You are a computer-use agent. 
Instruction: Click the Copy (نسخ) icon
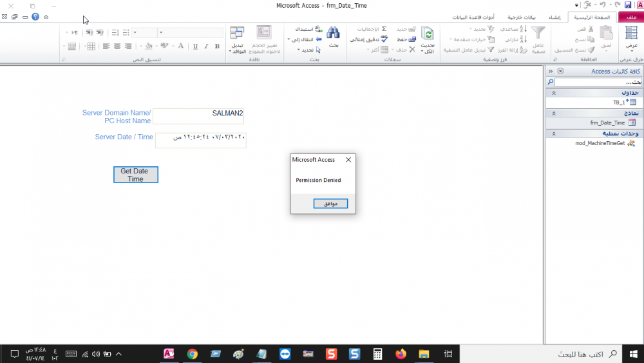coord(591,39)
